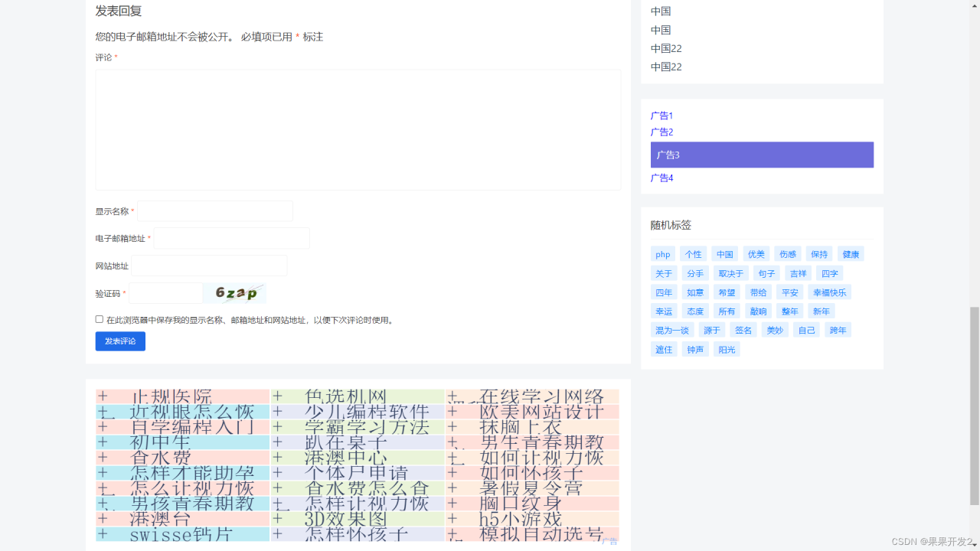
Task: Enable saving name and email for next comment
Action: [x=99, y=318]
